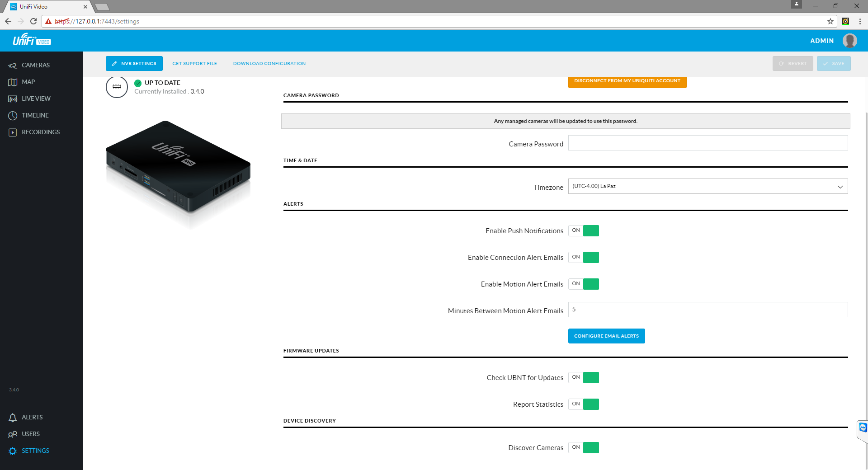The image size is (868, 470).
Task: Click the Save button
Action: [834, 64]
